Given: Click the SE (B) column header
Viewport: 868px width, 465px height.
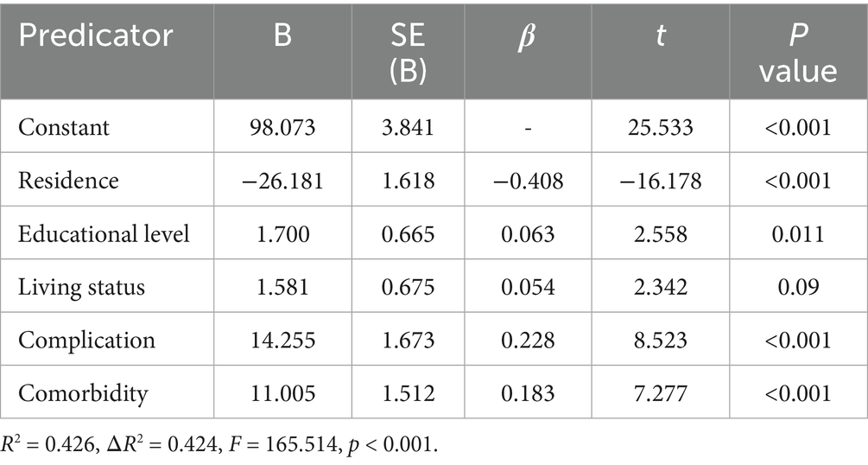Looking at the screenshot, I should 408,52.
